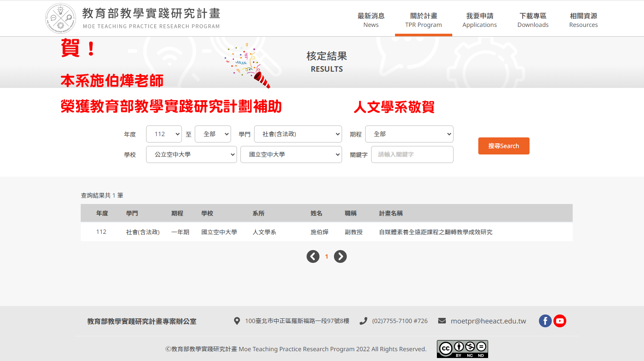Click the envelope icon beside the email
Image resolution: width=644 pixels, height=361 pixels.
click(x=442, y=321)
